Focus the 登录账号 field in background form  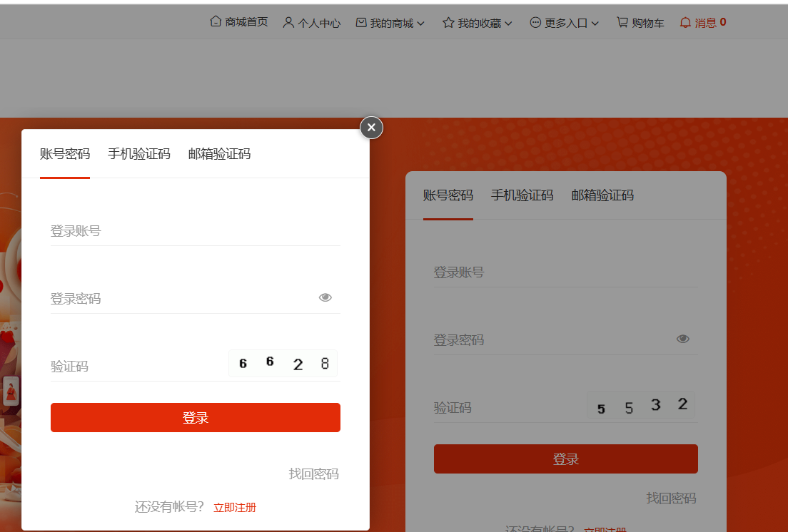tap(566, 272)
